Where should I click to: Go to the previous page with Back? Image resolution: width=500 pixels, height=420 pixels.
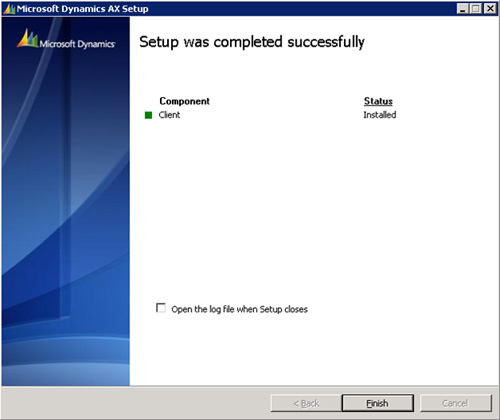(306, 403)
